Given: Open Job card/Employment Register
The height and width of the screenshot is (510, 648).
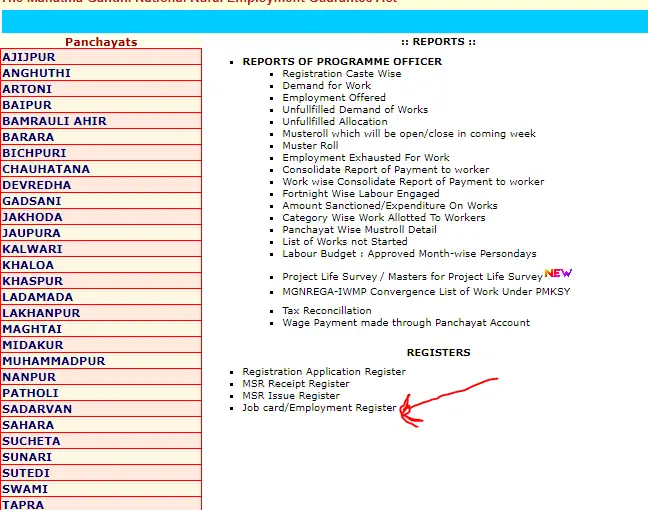Looking at the screenshot, I should pos(319,408).
